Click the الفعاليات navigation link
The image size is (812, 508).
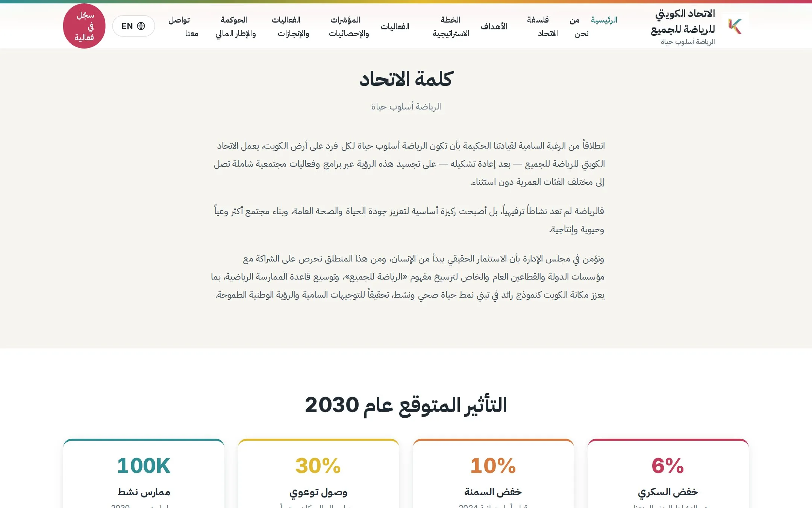click(x=395, y=26)
